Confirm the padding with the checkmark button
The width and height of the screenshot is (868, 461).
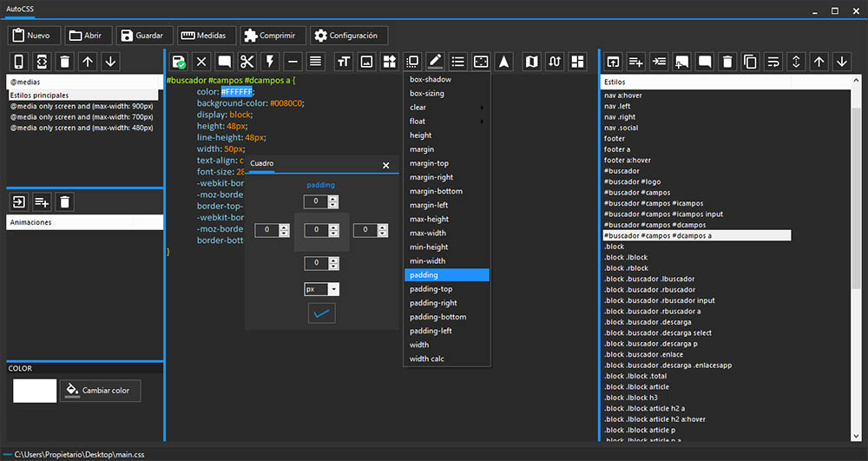click(x=322, y=313)
